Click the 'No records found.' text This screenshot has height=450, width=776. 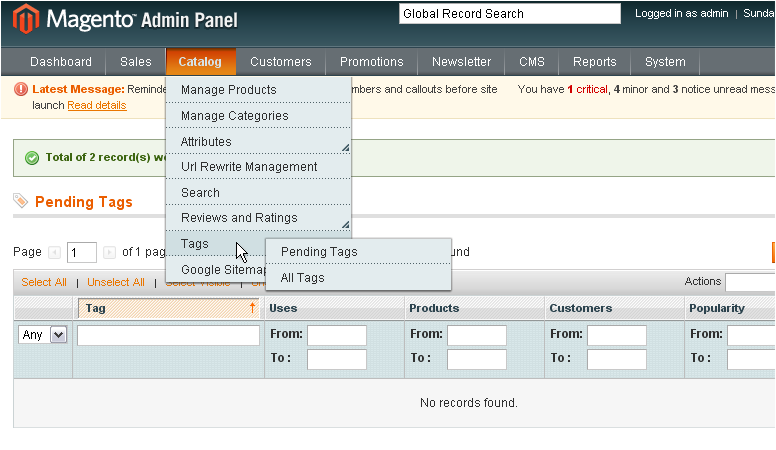469,402
